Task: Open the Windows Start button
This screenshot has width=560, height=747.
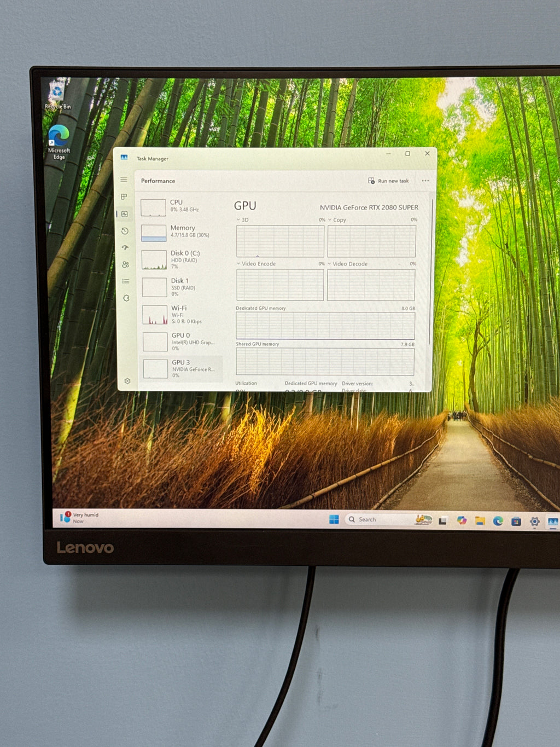Action: (334, 519)
